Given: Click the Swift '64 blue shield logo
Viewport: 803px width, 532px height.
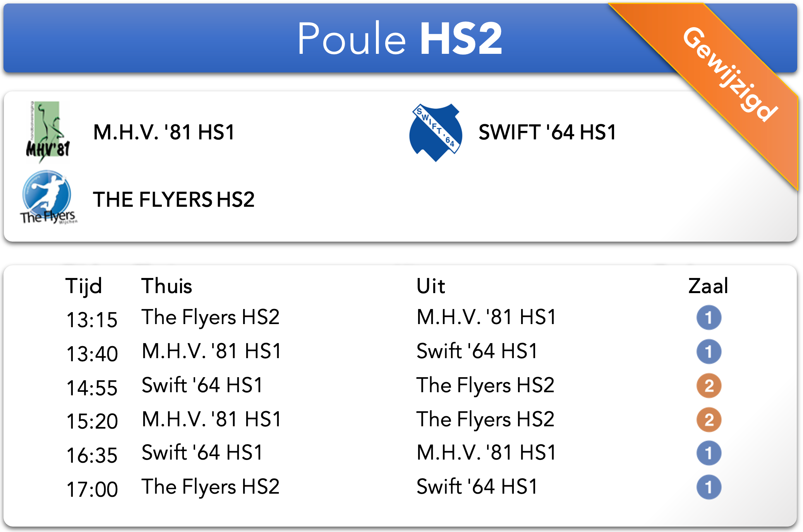Looking at the screenshot, I should pos(436,132).
